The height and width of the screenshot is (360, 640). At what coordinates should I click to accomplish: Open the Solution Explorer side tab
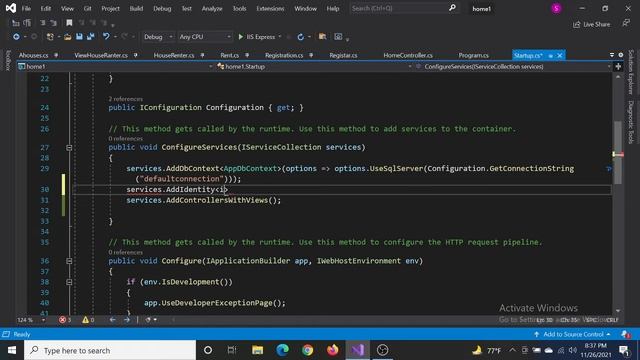(631, 72)
